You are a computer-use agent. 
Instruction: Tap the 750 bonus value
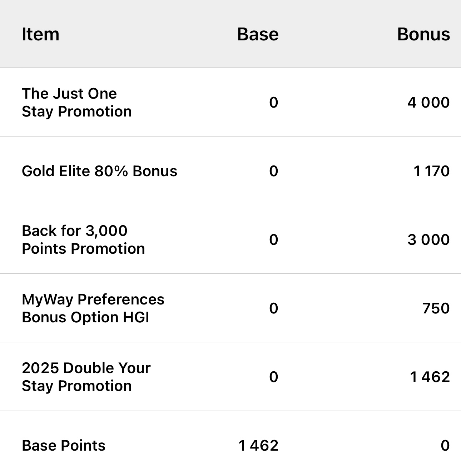[436, 308]
